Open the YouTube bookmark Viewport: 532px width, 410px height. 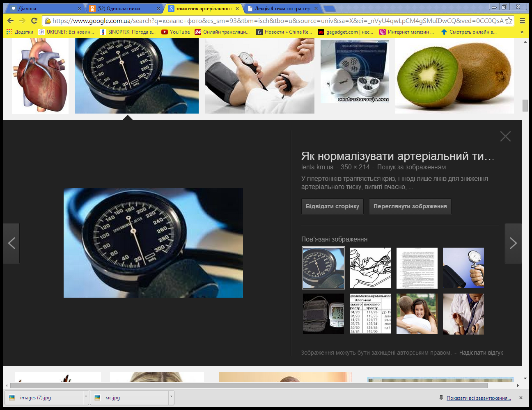coord(176,32)
